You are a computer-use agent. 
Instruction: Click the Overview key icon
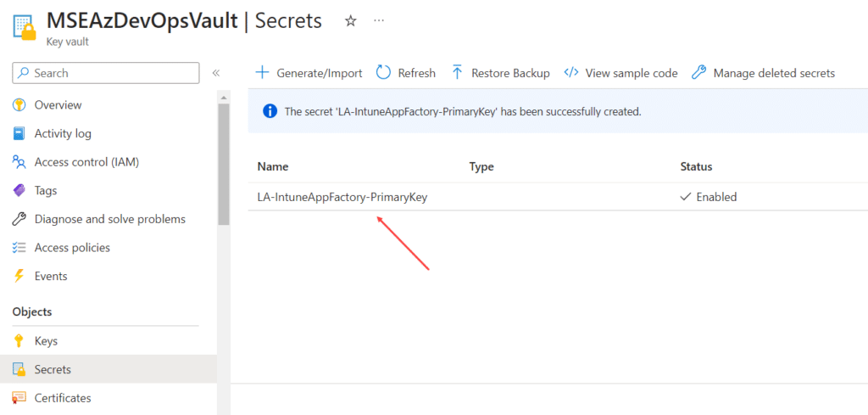coord(19,105)
